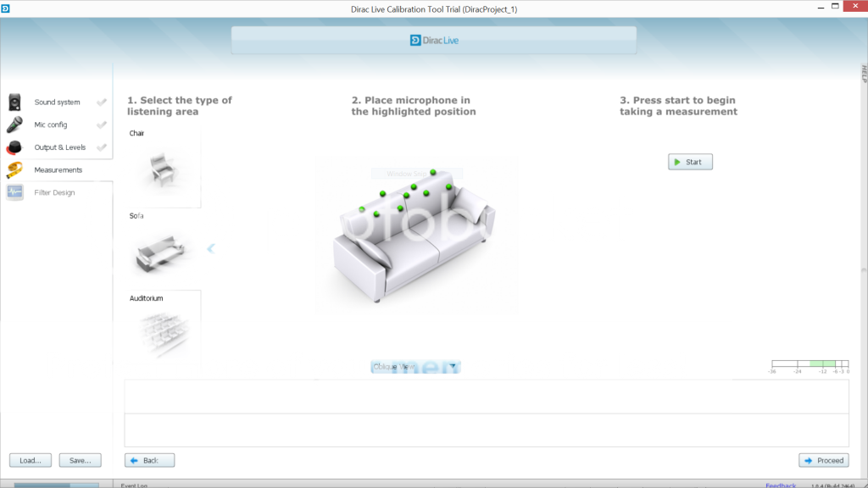Screen dimensions: 868x488
Task: Click the progress bar in the status bar
Action: pos(57,485)
